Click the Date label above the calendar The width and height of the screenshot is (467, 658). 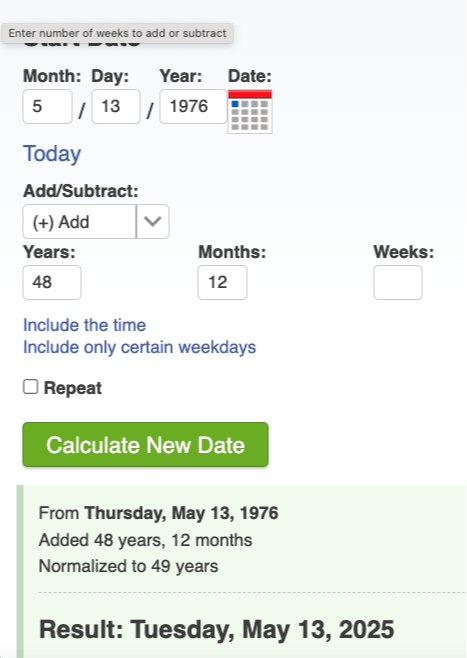[x=250, y=76]
